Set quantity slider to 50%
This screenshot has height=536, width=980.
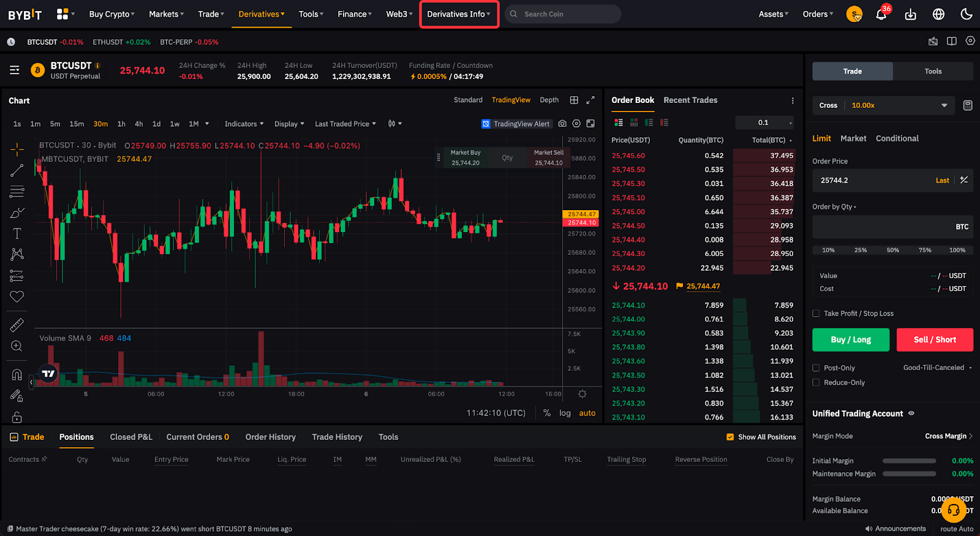[892, 250]
